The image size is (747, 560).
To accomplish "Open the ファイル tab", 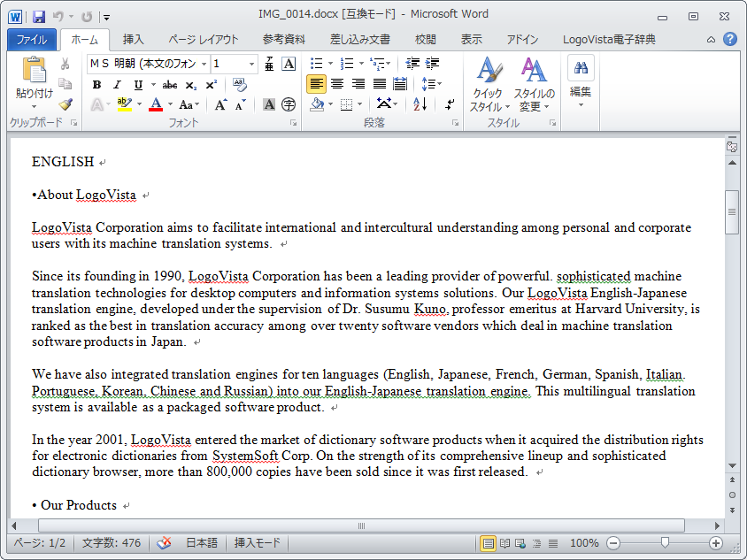I will [x=32, y=40].
